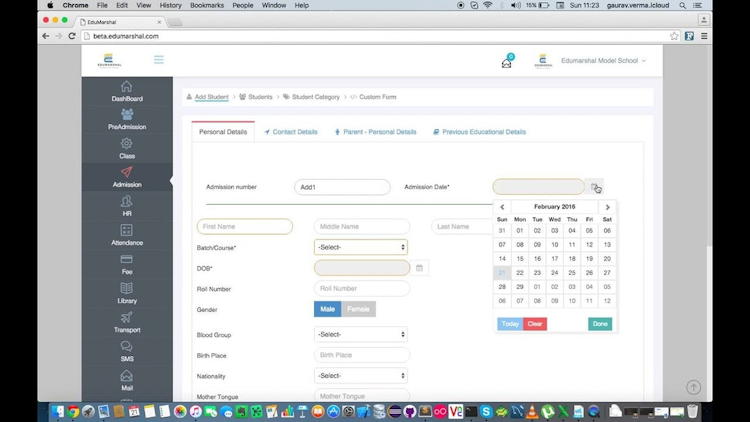Follow the Custom Form breadcrumb link
This screenshot has width=750, height=422.
tap(378, 97)
